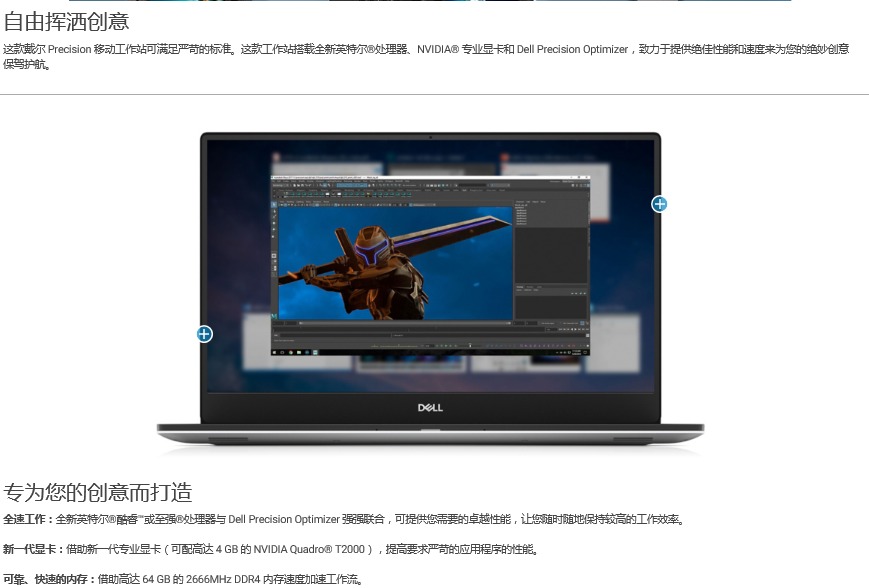Click the Maya 'M' logo in the viewport corner

click(275, 315)
